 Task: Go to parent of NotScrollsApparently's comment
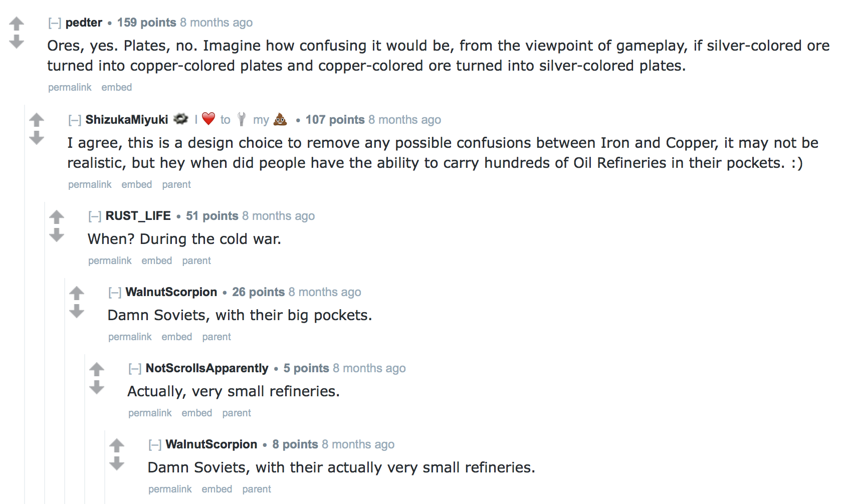click(237, 413)
